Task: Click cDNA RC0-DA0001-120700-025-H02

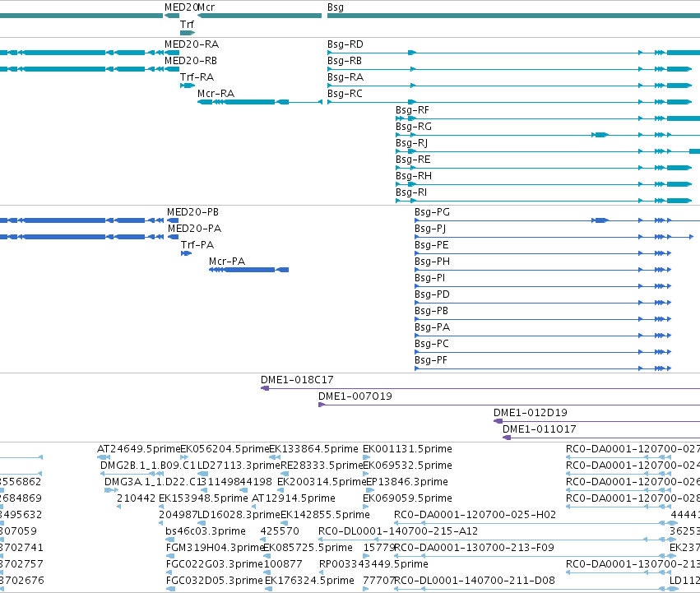Action: (475, 516)
